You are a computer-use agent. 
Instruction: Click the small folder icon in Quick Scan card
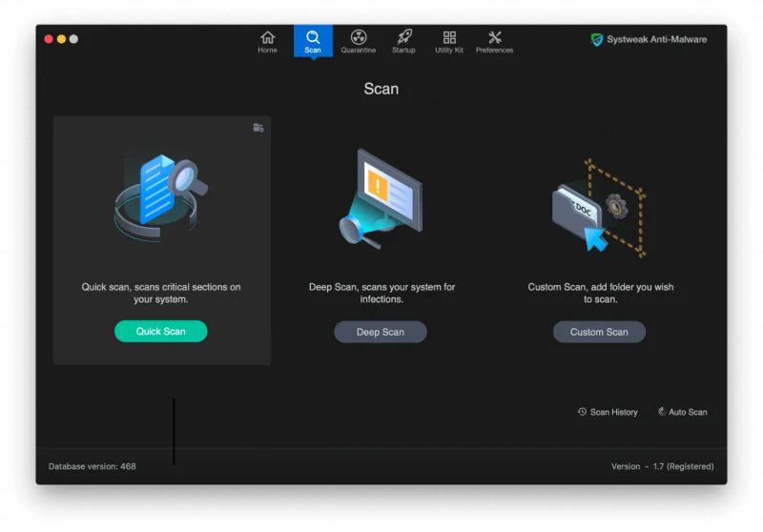pos(258,128)
